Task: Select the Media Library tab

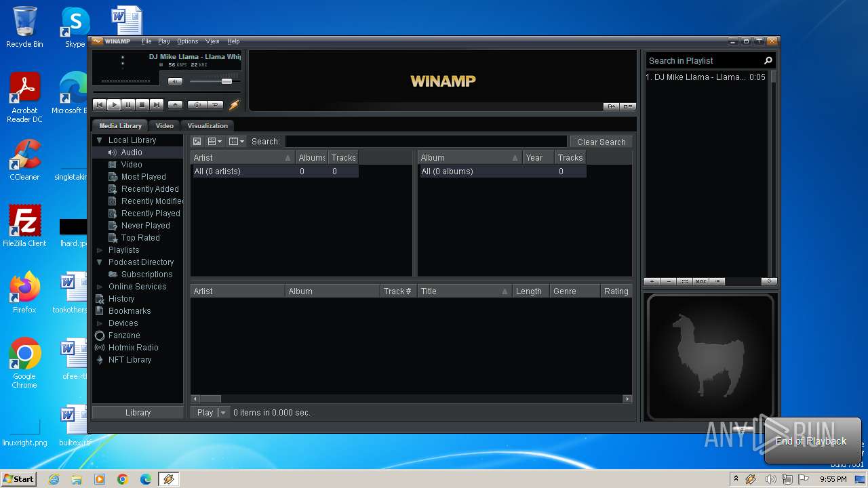Action: click(121, 125)
